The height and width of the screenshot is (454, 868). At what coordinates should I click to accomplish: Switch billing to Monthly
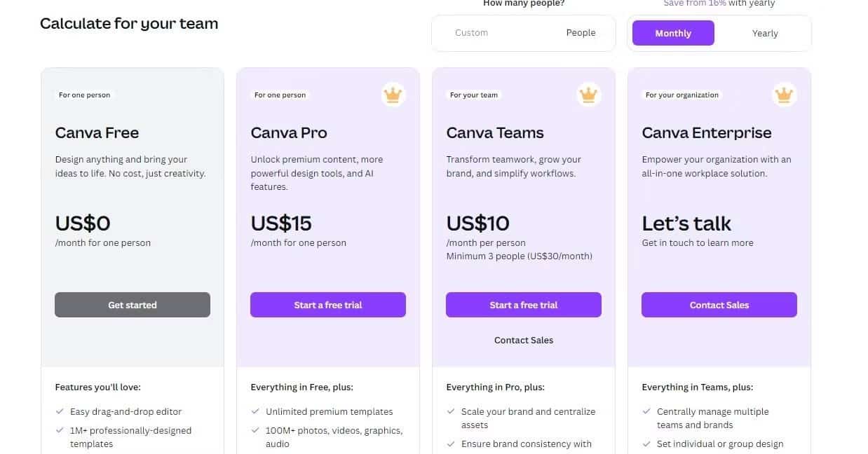[x=673, y=33]
